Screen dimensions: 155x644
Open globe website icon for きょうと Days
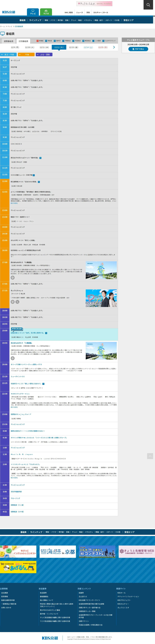pos(13,302)
